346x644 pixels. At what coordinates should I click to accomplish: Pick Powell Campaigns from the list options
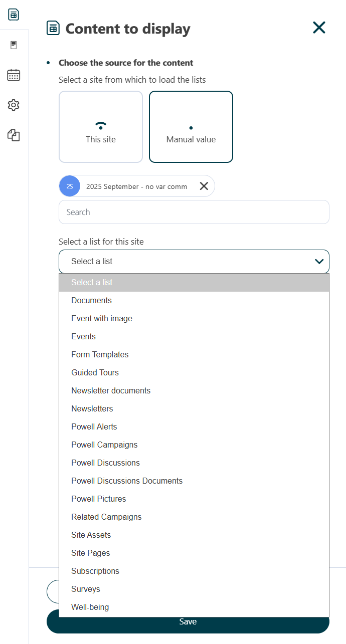104,445
